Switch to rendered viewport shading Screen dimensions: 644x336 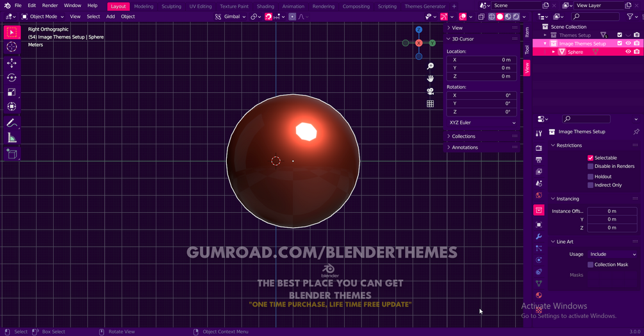[516, 17]
